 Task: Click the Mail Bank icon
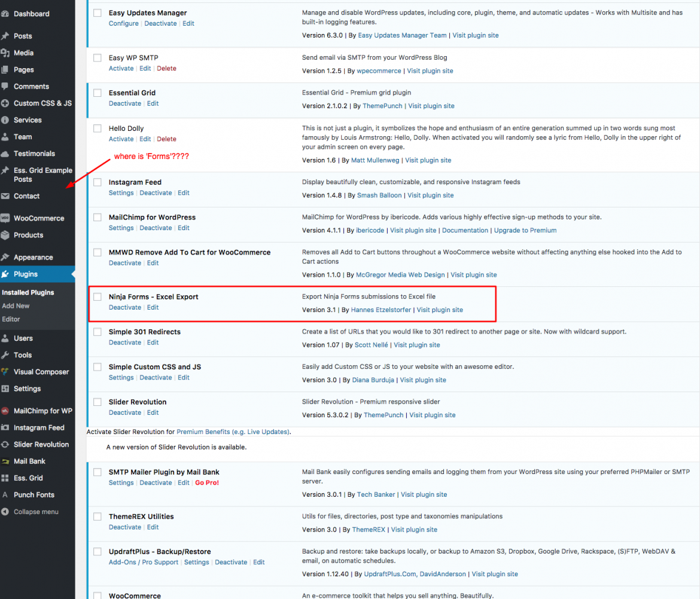(5, 461)
